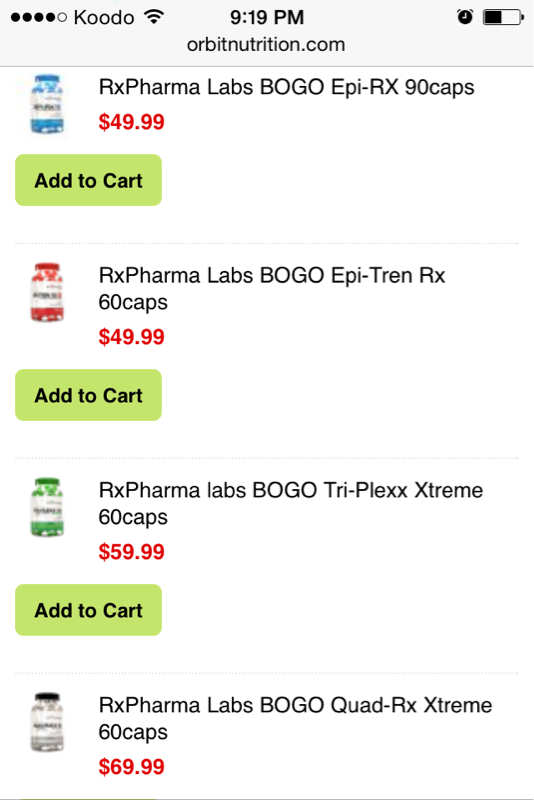The width and height of the screenshot is (534, 800).
Task: Add Epi-Tren Rx 60caps to cart
Action: pyautogui.click(x=88, y=395)
